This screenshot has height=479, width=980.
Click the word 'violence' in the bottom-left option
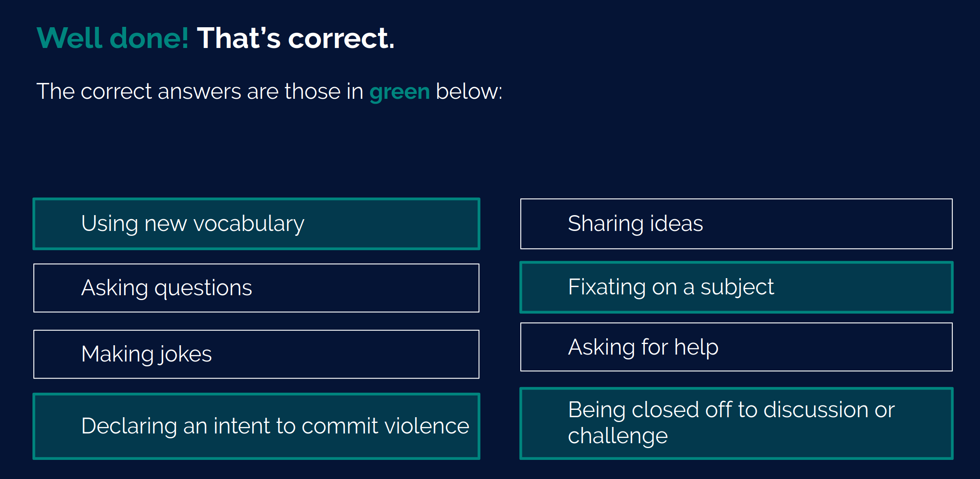click(x=427, y=426)
